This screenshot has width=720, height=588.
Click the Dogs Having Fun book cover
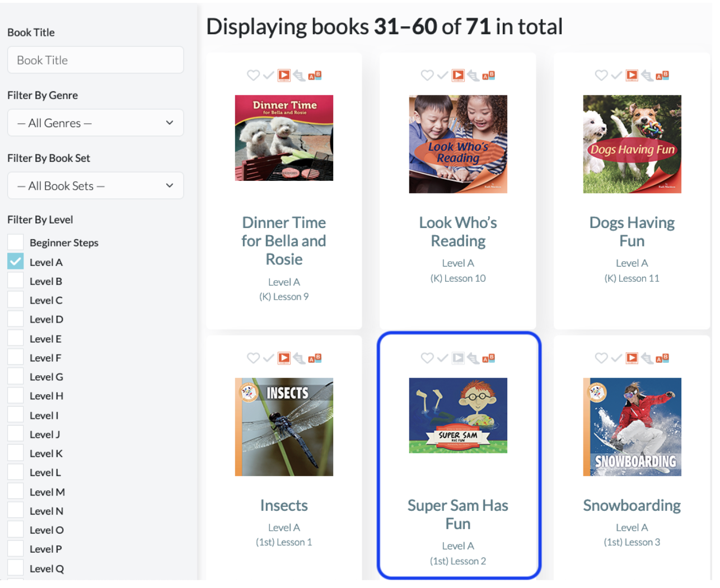coord(632,144)
